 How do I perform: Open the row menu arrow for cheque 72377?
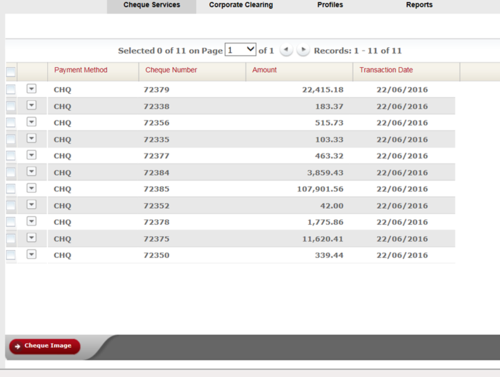pyautogui.click(x=31, y=155)
